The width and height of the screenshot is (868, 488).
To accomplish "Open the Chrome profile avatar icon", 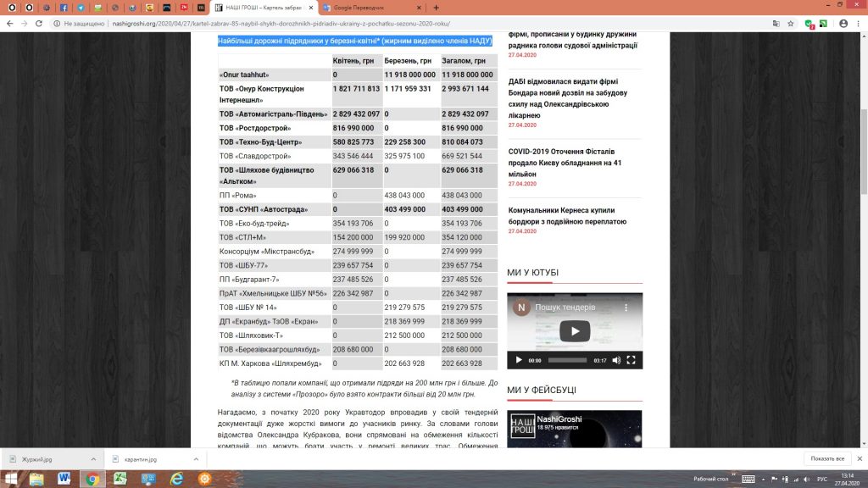I will click(x=843, y=24).
